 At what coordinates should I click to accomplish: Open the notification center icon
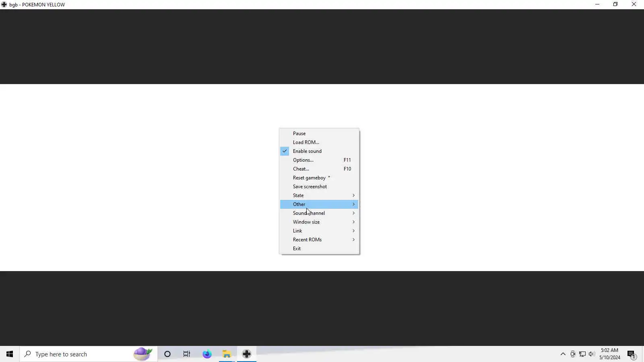632,354
